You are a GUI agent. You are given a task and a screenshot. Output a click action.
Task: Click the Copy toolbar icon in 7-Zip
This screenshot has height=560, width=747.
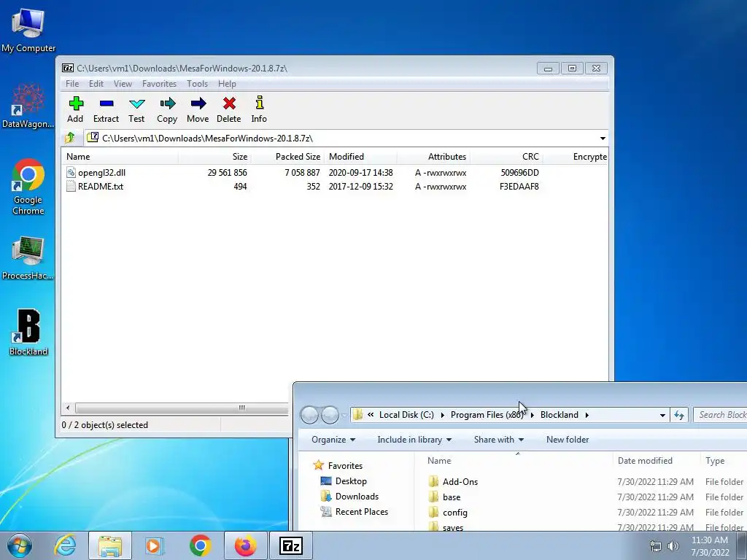167,109
